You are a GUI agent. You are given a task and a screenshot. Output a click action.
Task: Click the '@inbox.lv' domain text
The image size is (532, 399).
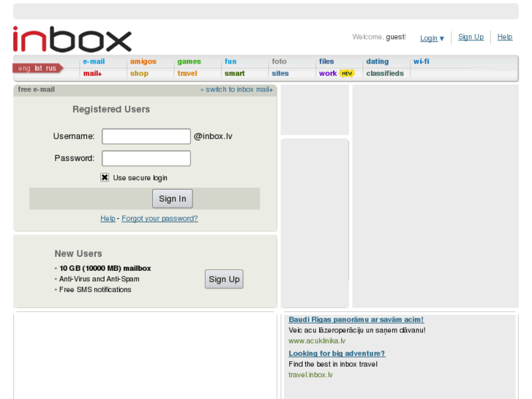coord(213,136)
